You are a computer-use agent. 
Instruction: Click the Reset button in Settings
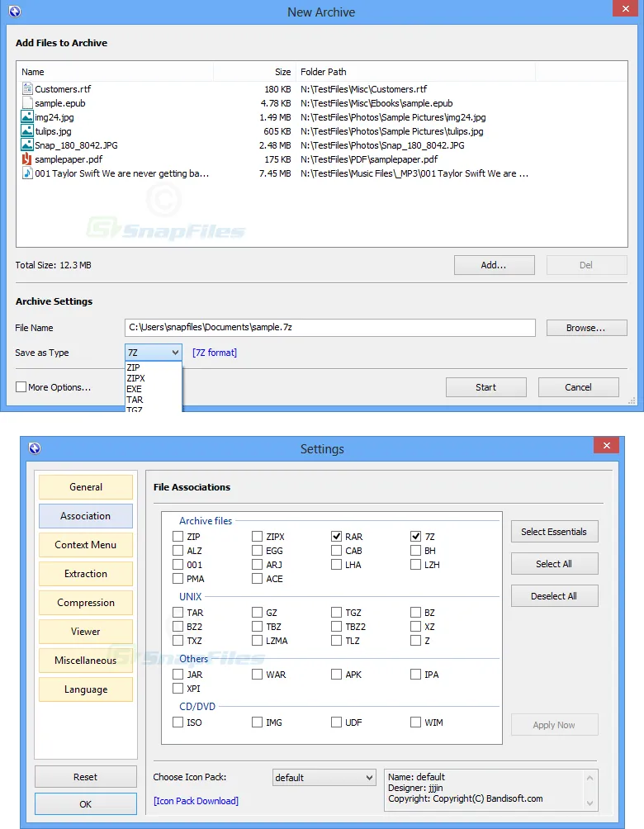(86, 777)
